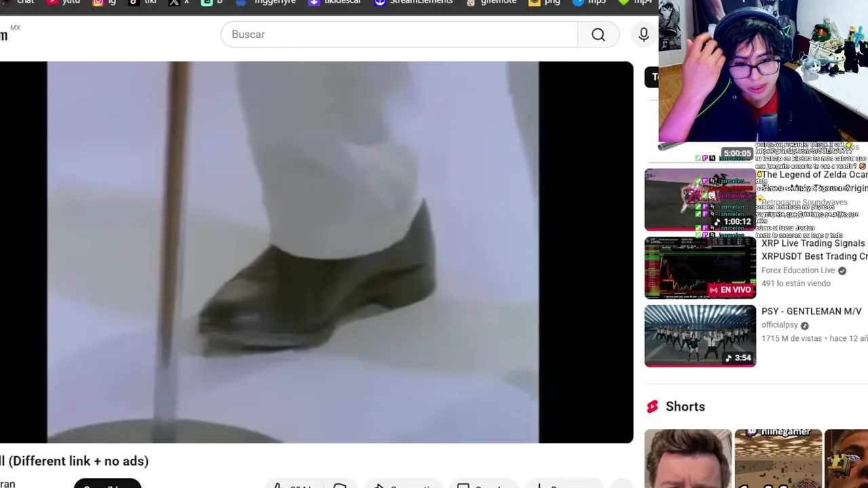Screen dimensions: 868x488
Task: Open the 'nilnegamer' Short thumbnail
Action: click(778, 458)
